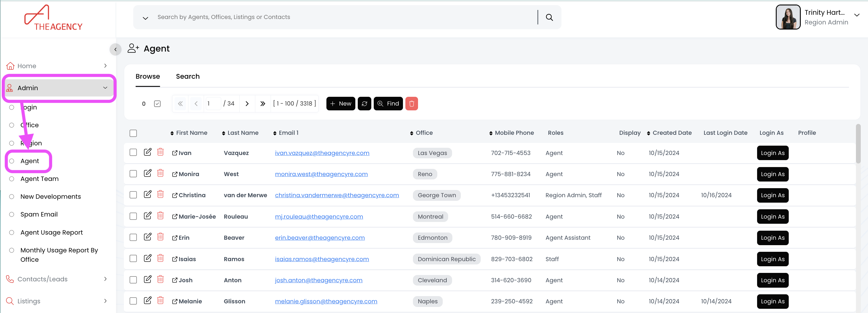868x313 pixels.
Task: Click the red delete trash button in the toolbar
Action: point(411,103)
